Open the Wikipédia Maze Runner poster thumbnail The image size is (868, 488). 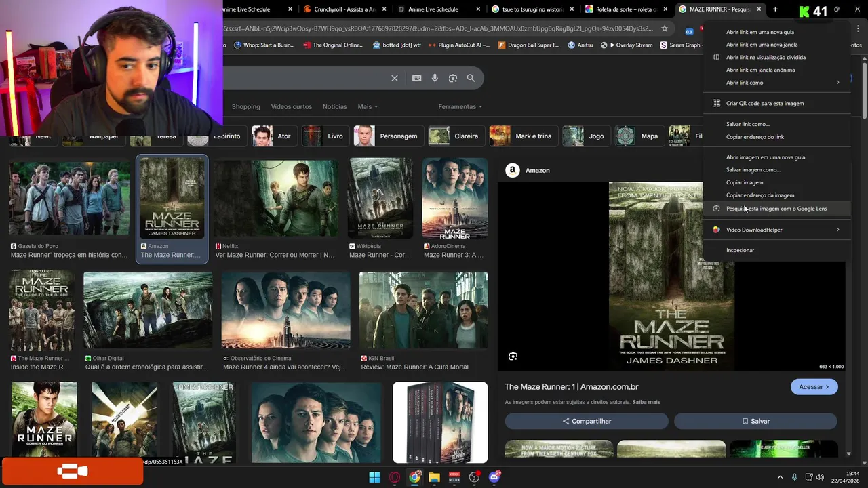click(x=380, y=199)
